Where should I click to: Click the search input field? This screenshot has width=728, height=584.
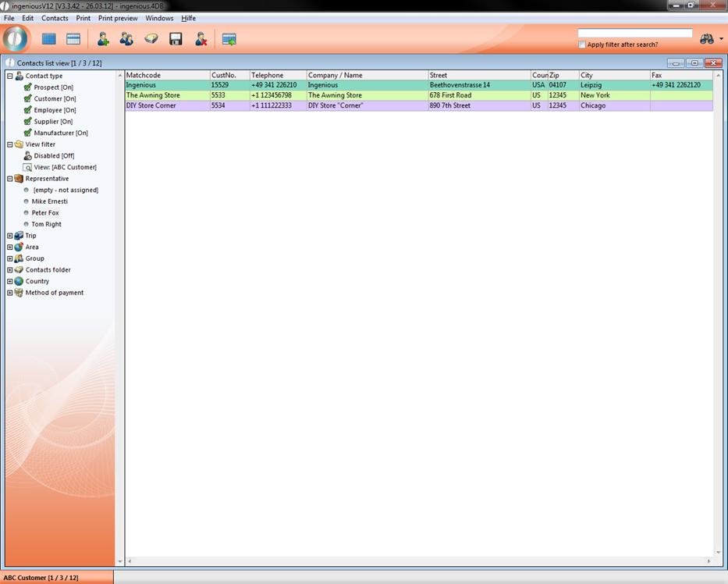click(x=634, y=34)
